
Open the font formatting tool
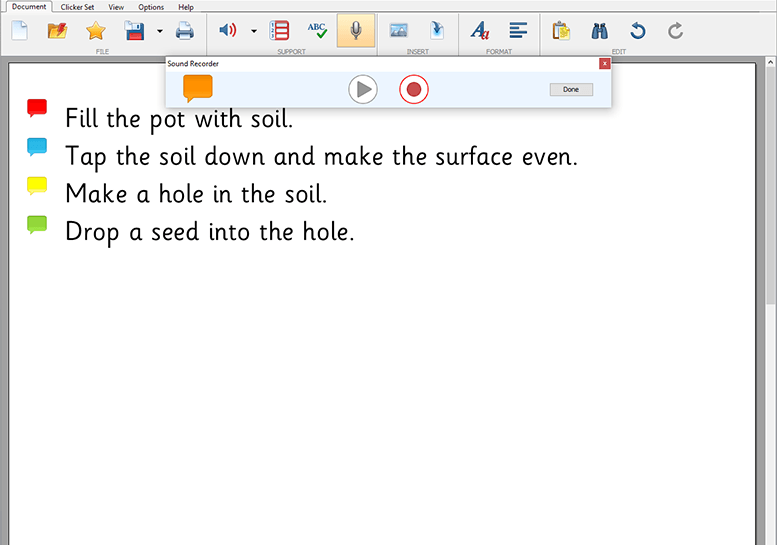(x=480, y=31)
